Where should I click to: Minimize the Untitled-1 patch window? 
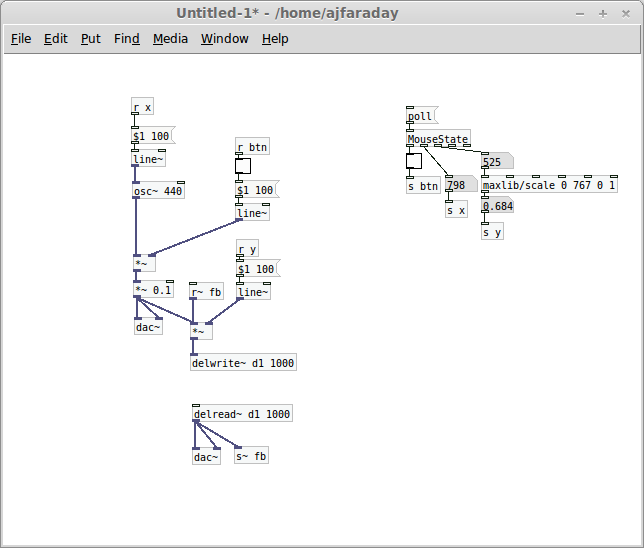[580, 14]
